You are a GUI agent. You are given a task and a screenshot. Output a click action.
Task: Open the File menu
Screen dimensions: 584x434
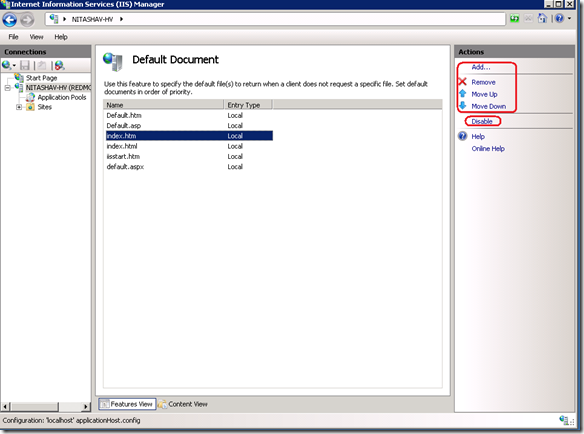[13, 37]
